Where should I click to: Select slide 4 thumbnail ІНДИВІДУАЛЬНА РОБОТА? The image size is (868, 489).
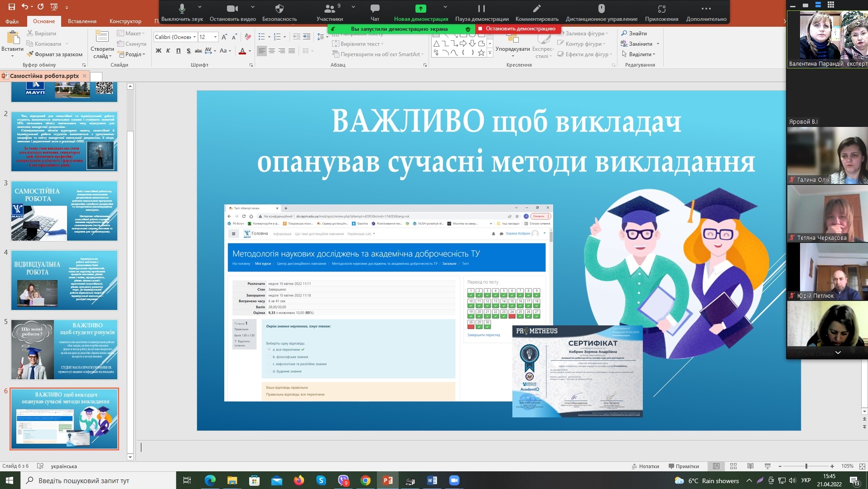[64, 280]
